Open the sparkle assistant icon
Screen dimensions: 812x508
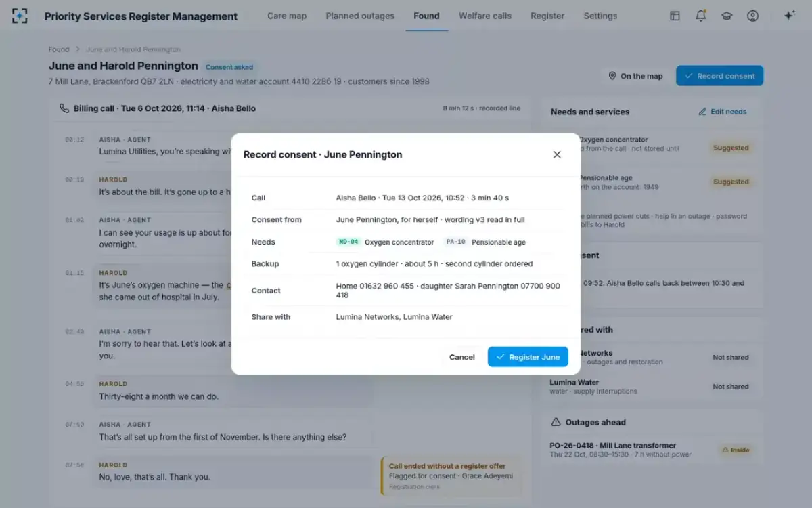point(789,16)
